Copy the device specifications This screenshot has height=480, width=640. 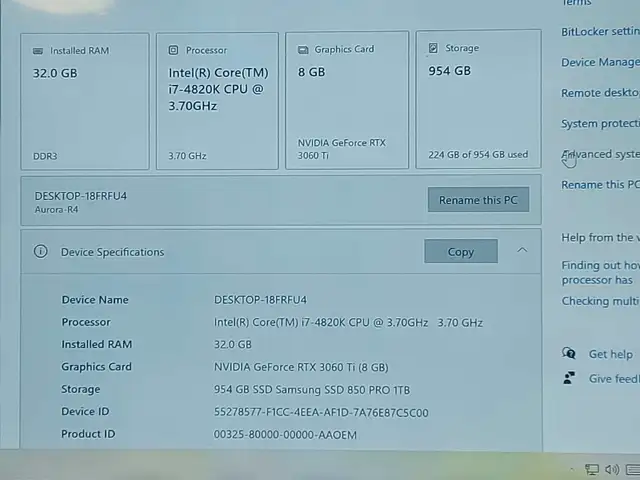pos(460,252)
